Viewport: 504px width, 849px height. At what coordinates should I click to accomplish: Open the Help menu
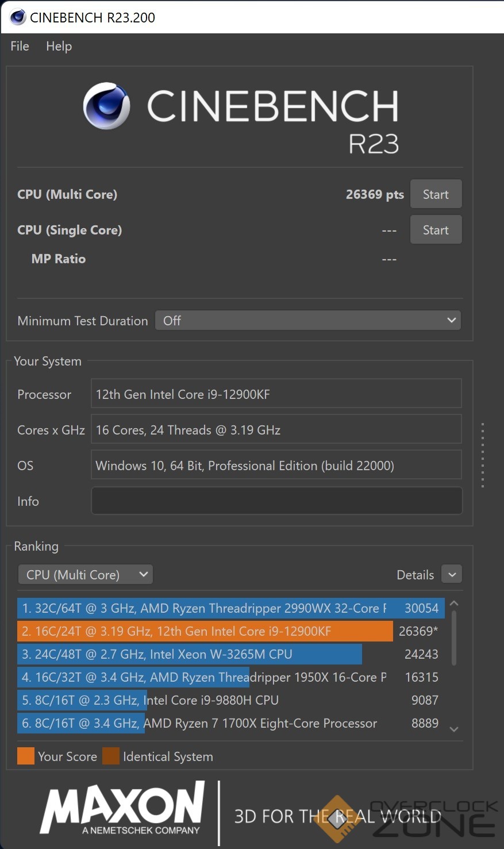click(59, 46)
